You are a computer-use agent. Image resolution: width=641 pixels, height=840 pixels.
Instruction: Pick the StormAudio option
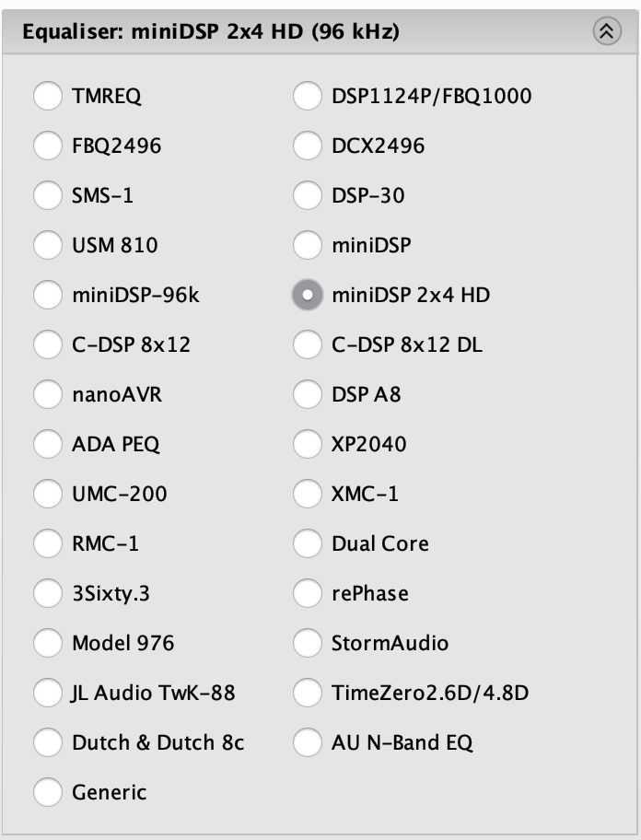pyautogui.click(x=308, y=643)
